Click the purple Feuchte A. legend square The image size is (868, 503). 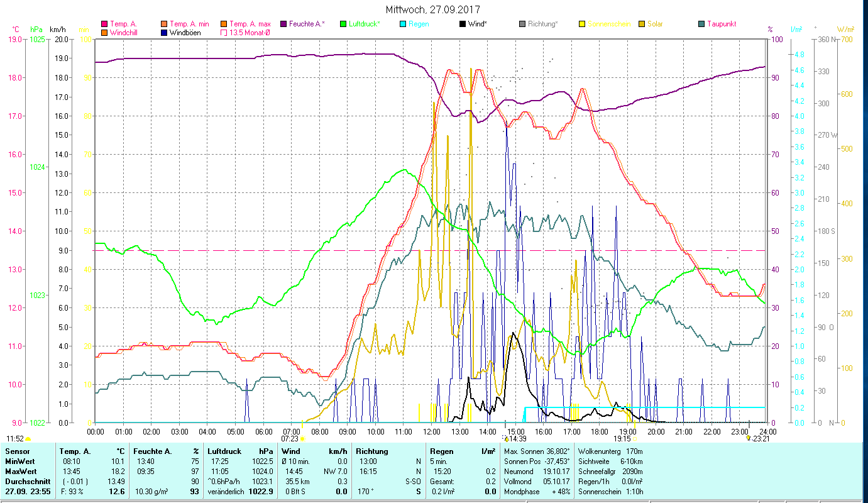(283, 24)
